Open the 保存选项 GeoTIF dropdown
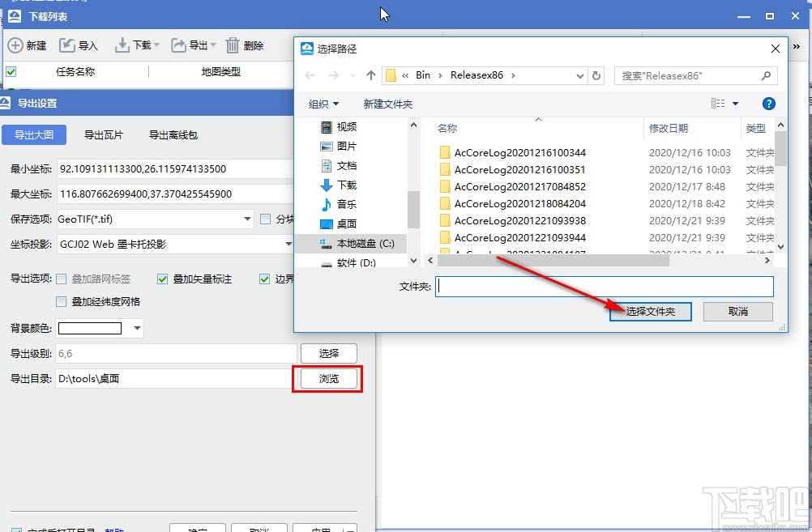This screenshot has width=812, height=532. pyautogui.click(x=247, y=219)
